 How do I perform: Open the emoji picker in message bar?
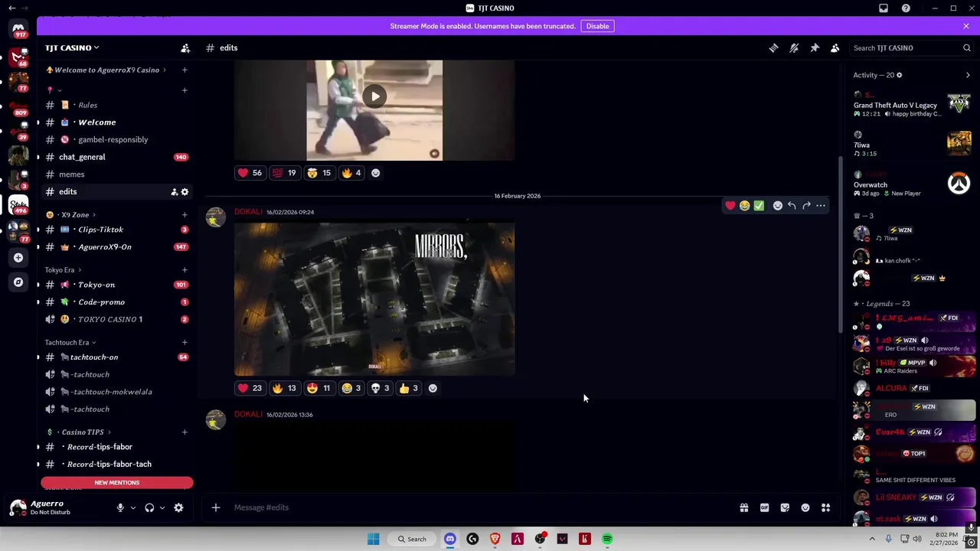(805, 507)
